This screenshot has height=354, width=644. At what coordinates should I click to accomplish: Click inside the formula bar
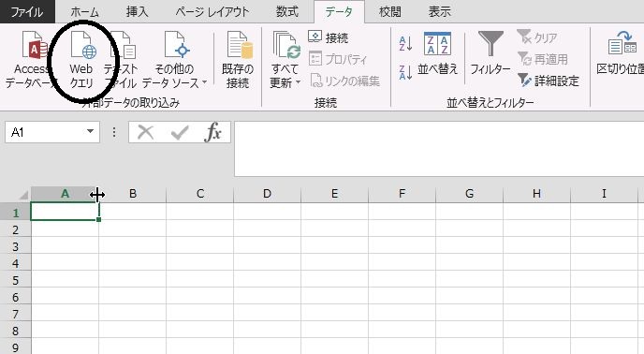(439, 149)
